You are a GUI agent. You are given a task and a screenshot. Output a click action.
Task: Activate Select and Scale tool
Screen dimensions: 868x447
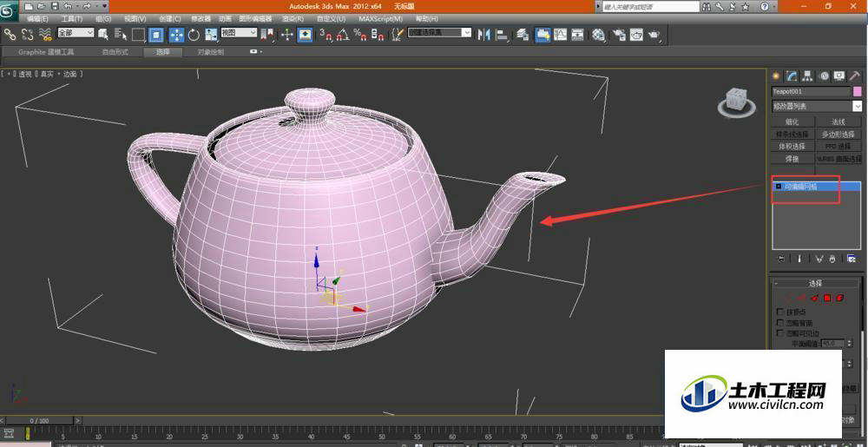(x=212, y=35)
